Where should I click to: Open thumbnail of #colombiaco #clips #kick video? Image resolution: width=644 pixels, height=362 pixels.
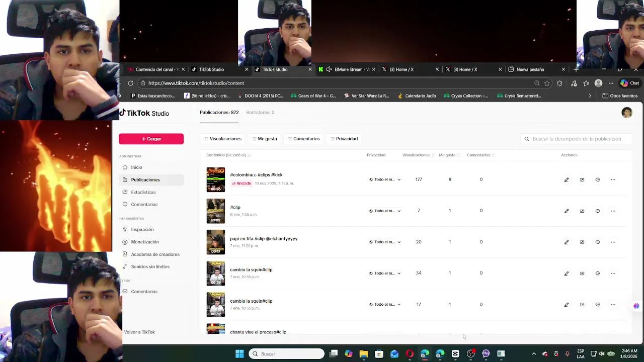point(216,179)
